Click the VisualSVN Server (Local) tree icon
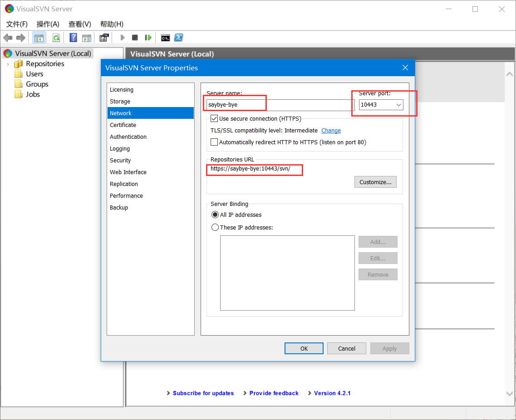This screenshot has height=420, width=516. tap(8, 53)
